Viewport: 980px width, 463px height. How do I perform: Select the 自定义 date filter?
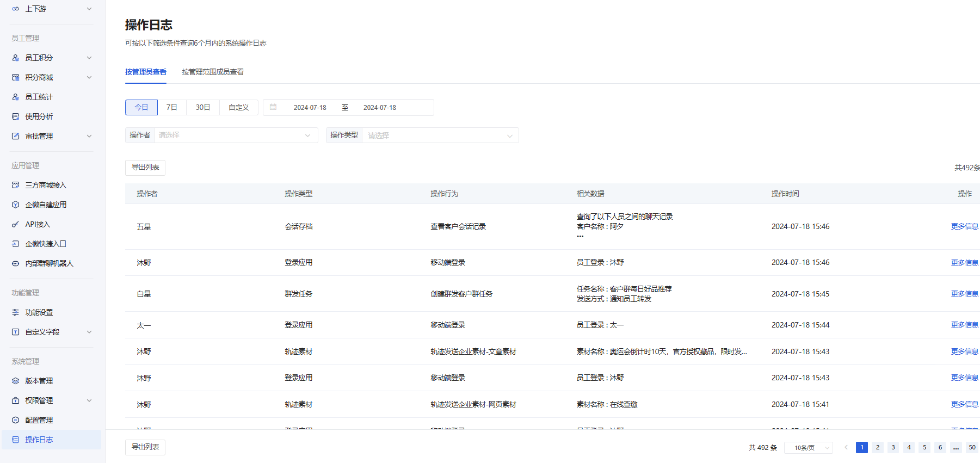pos(239,107)
